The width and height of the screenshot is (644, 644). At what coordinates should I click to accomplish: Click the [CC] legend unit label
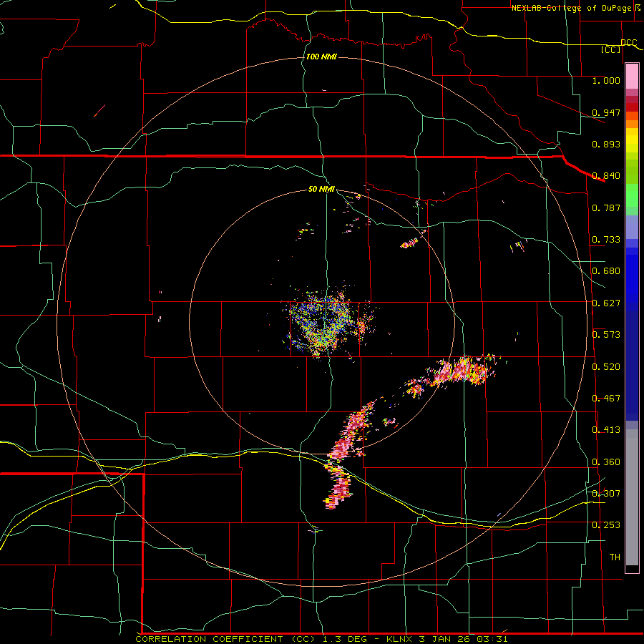610,49
